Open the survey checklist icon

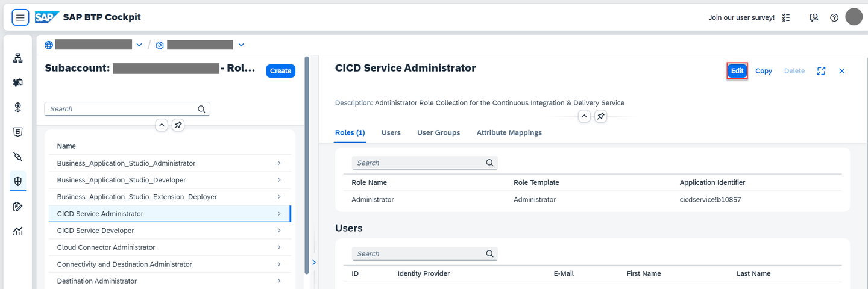tap(786, 17)
